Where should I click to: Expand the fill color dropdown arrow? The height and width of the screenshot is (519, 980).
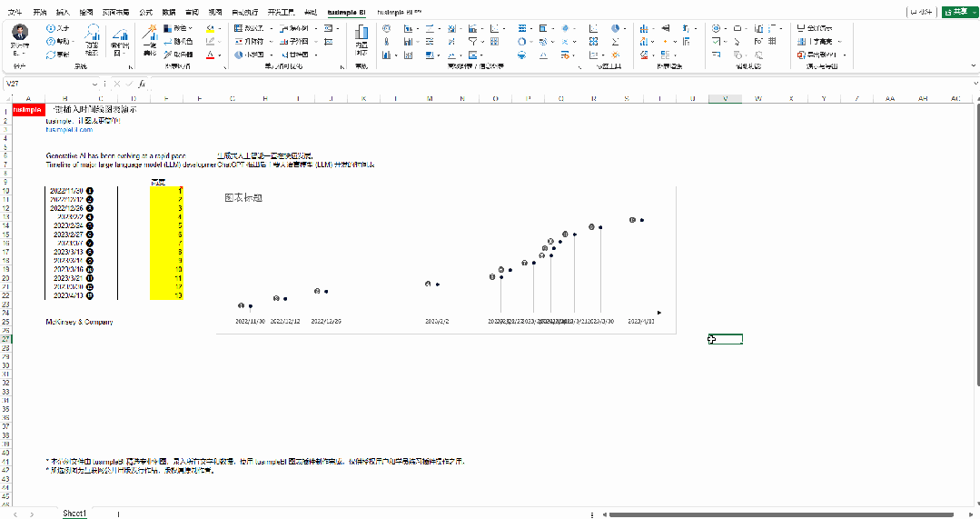[x=220, y=28]
